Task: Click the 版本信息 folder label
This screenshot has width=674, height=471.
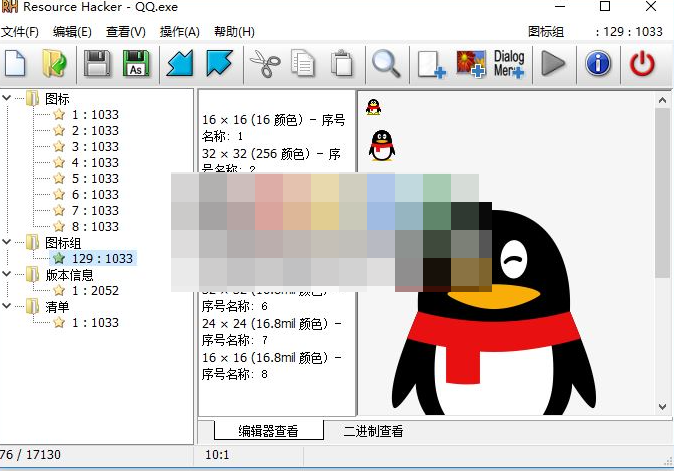Action: tap(69, 275)
